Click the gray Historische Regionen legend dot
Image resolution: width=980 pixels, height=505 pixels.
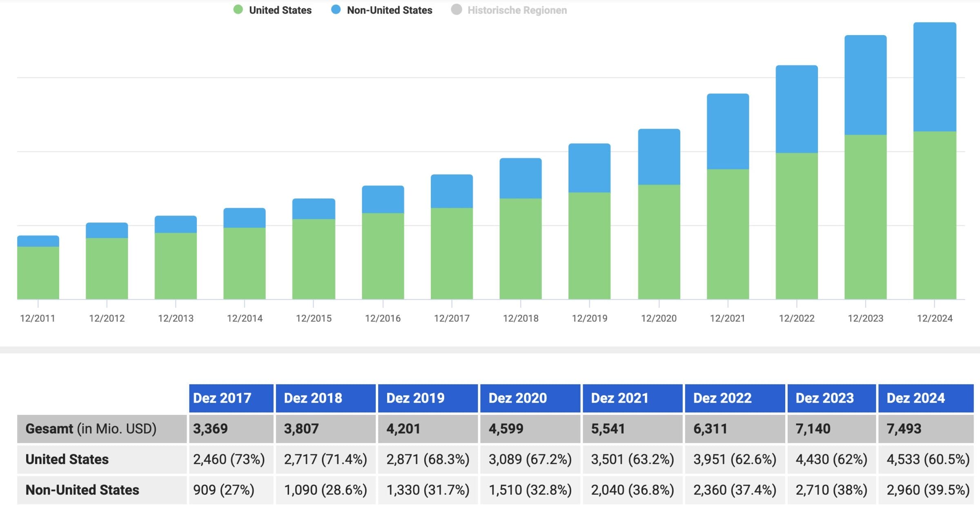pyautogui.click(x=457, y=10)
